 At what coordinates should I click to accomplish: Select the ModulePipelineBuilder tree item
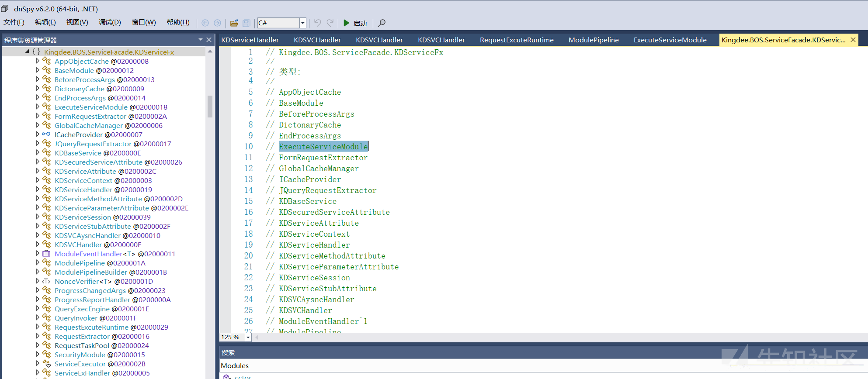[111, 272]
